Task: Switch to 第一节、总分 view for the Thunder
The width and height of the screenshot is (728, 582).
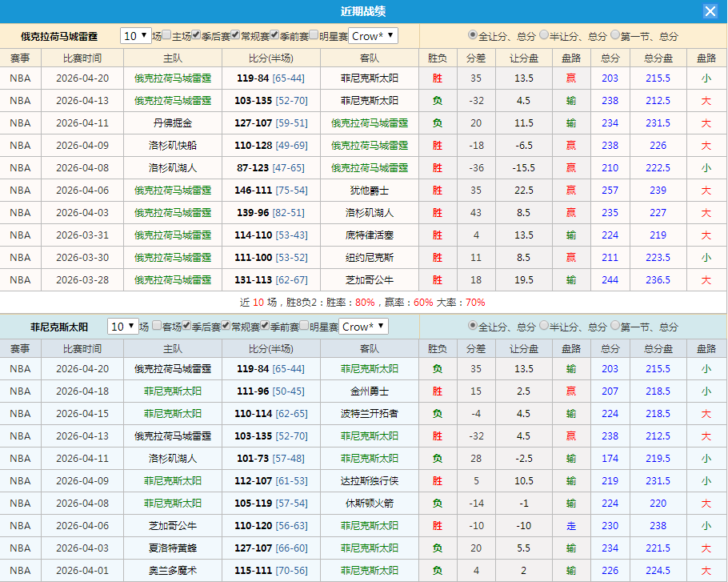Action: [614, 35]
